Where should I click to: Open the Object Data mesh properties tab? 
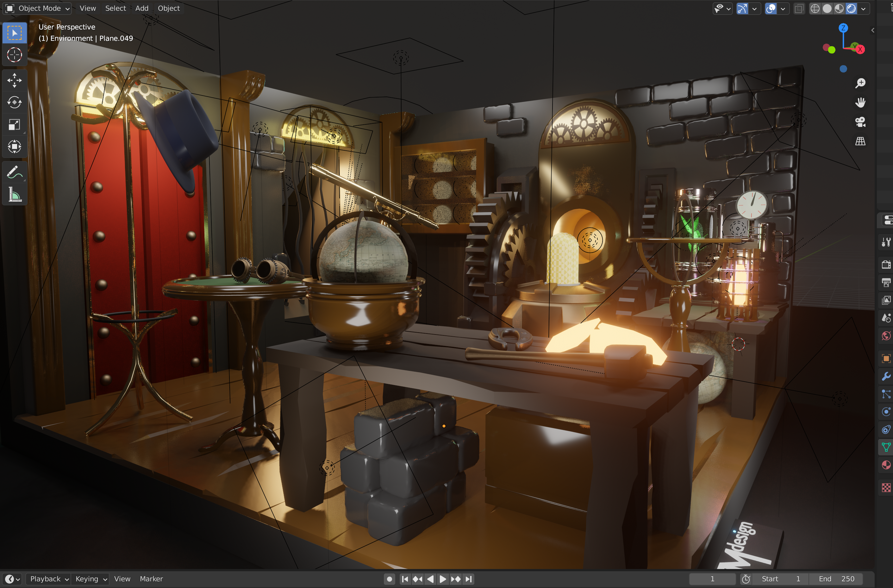coord(886,447)
